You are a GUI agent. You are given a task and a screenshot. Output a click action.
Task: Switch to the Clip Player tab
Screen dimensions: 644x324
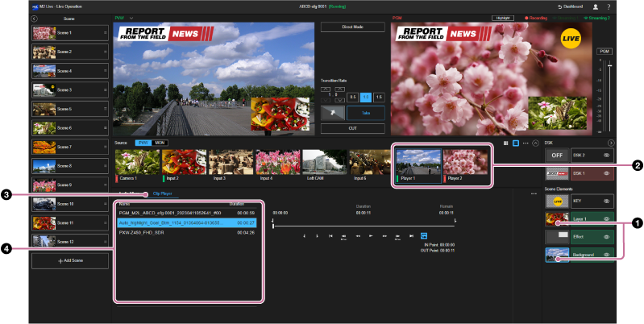coord(162,194)
